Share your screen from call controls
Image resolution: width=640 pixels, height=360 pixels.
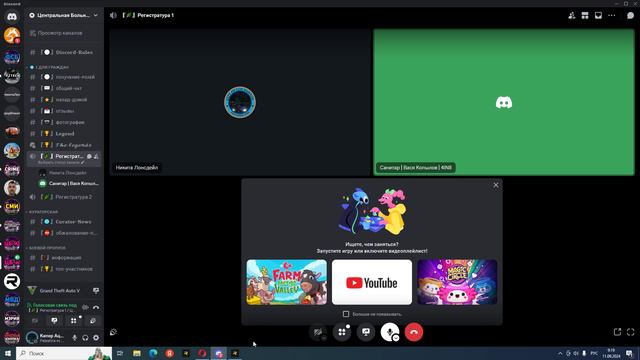coord(366,332)
